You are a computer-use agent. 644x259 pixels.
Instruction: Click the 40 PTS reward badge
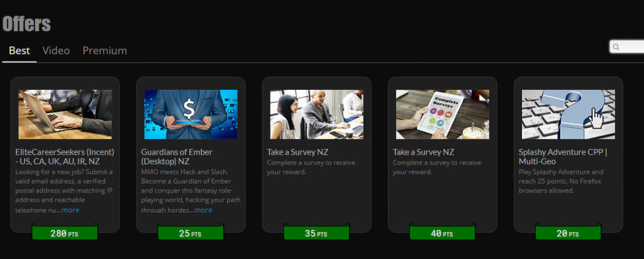tap(442, 233)
